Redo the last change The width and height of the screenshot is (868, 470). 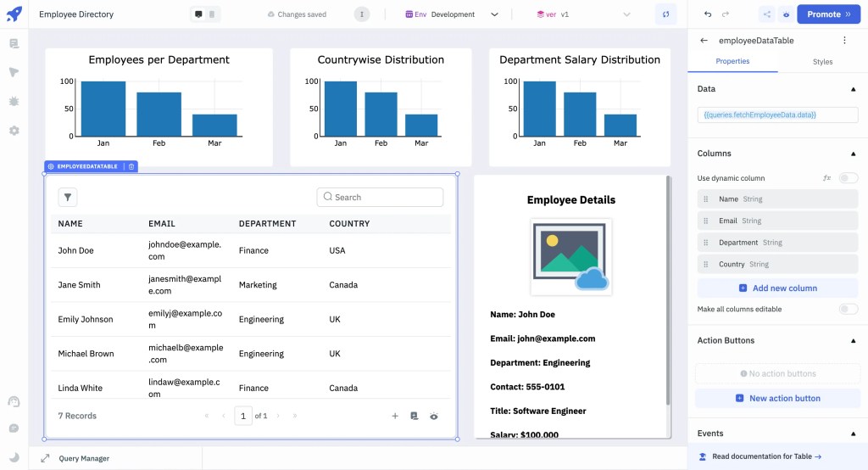[x=726, y=14]
